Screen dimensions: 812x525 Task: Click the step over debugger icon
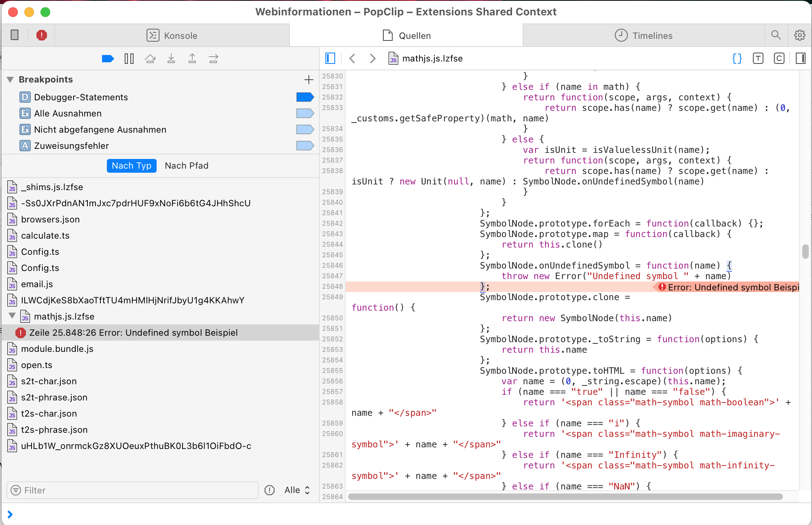(150, 59)
